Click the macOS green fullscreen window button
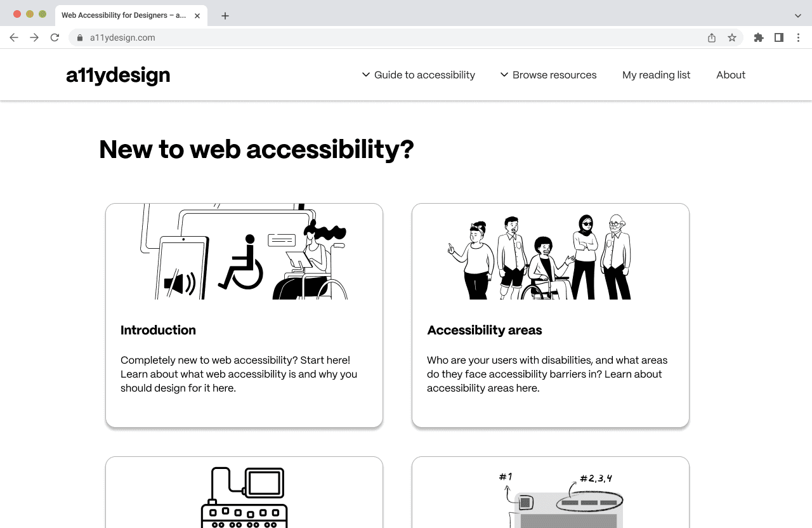 pyautogui.click(x=43, y=14)
